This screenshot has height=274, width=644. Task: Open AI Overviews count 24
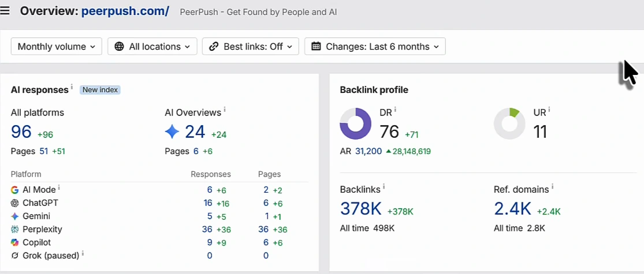pos(195,132)
